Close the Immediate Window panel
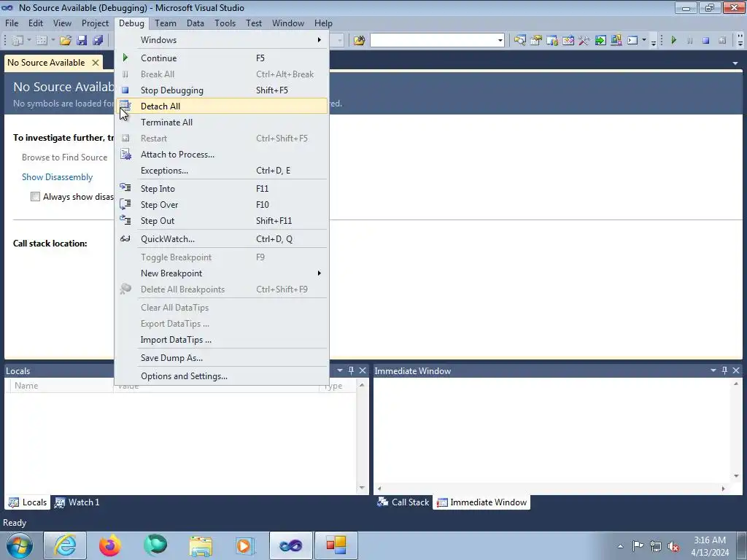The image size is (747, 560). click(x=736, y=370)
